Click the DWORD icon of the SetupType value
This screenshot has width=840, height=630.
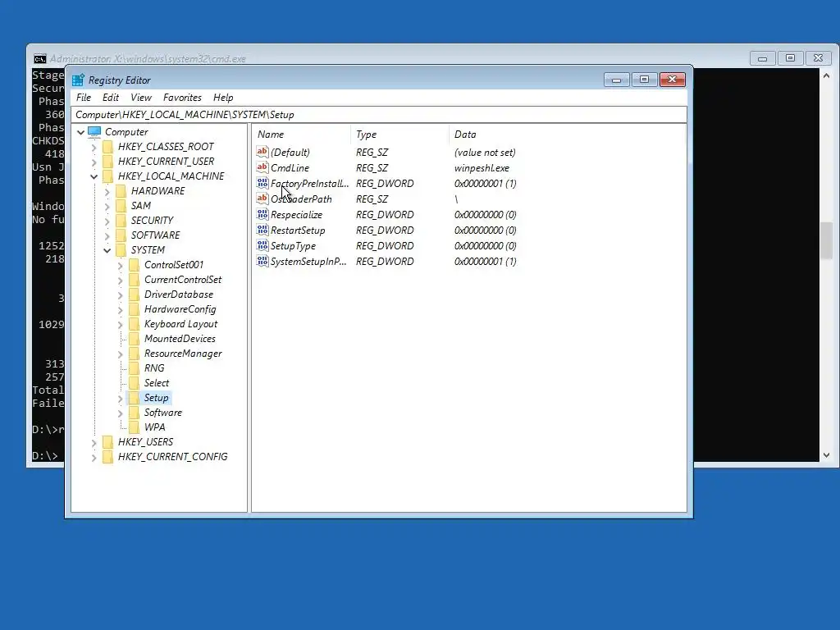(x=262, y=245)
